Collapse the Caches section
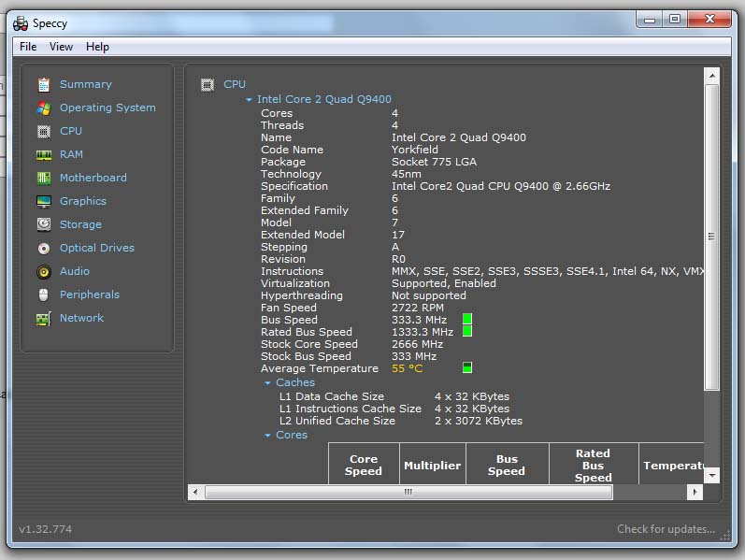This screenshot has width=745, height=560. point(267,382)
